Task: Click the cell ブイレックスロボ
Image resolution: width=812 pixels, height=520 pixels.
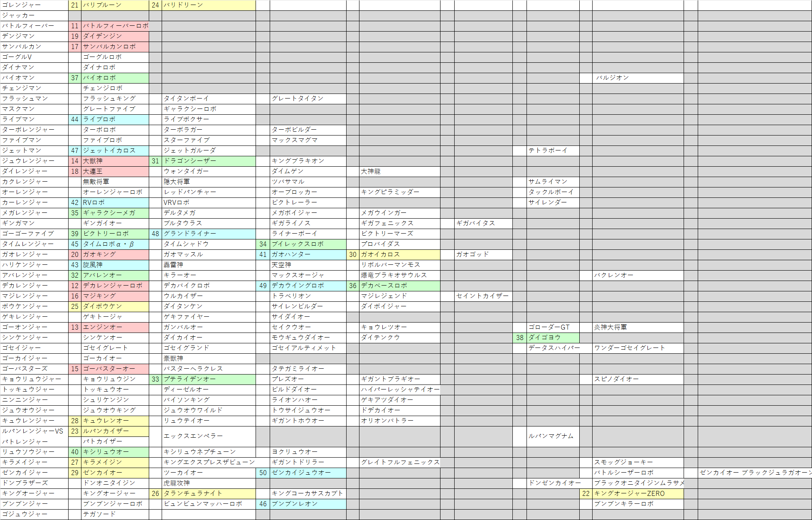Action: click(308, 244)
